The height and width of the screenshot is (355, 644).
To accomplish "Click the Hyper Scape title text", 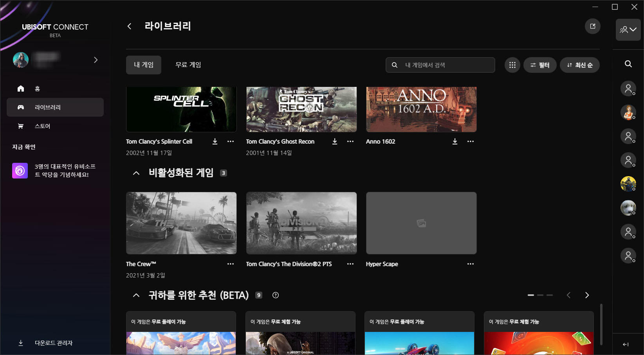I will pos(382,264).
